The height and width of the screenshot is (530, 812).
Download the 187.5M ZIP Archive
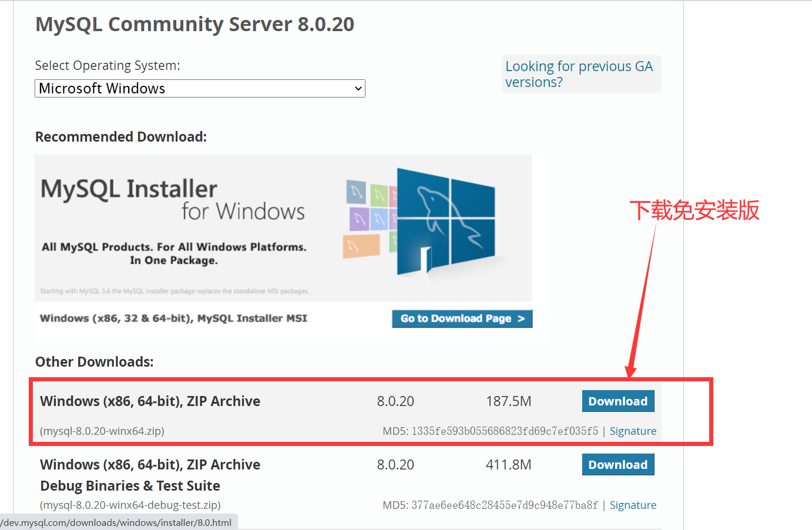click(x=618, y=401)
